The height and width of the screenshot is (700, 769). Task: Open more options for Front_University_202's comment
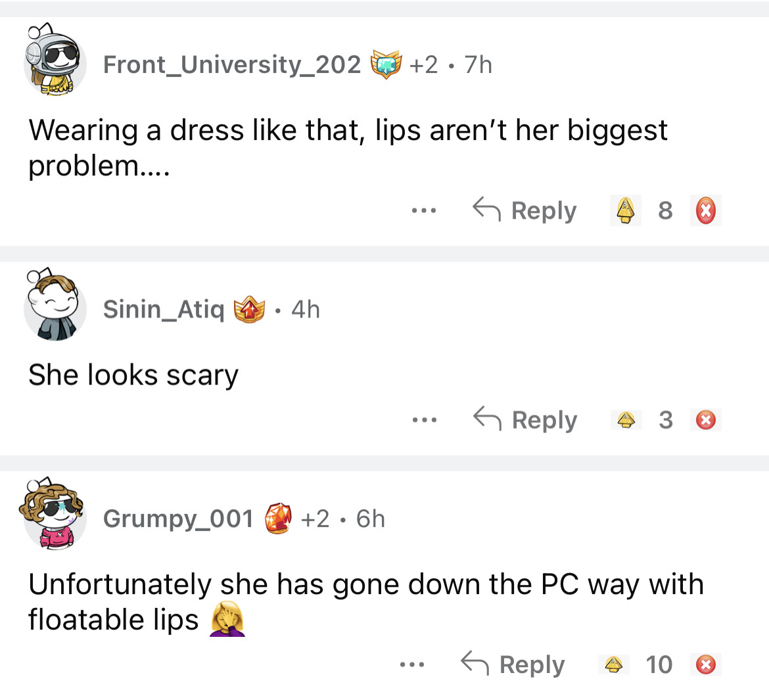click(424, 211)
